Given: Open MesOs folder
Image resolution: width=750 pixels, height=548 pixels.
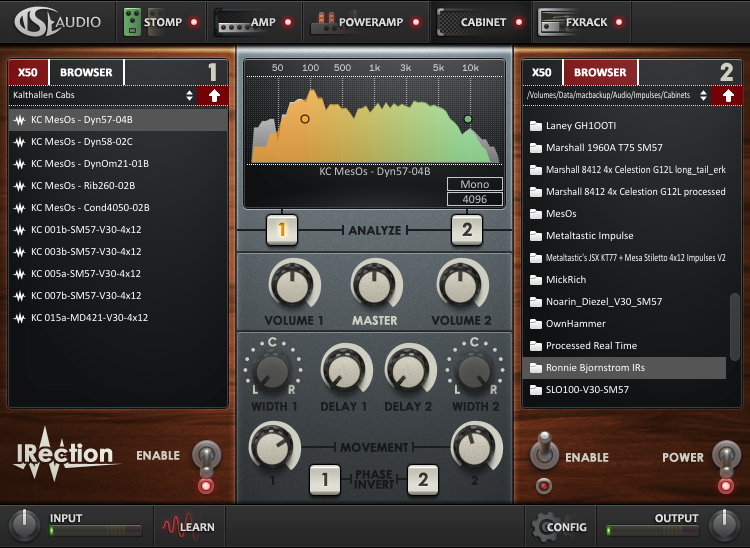Looking at the screenshot, I should [624, 214].
